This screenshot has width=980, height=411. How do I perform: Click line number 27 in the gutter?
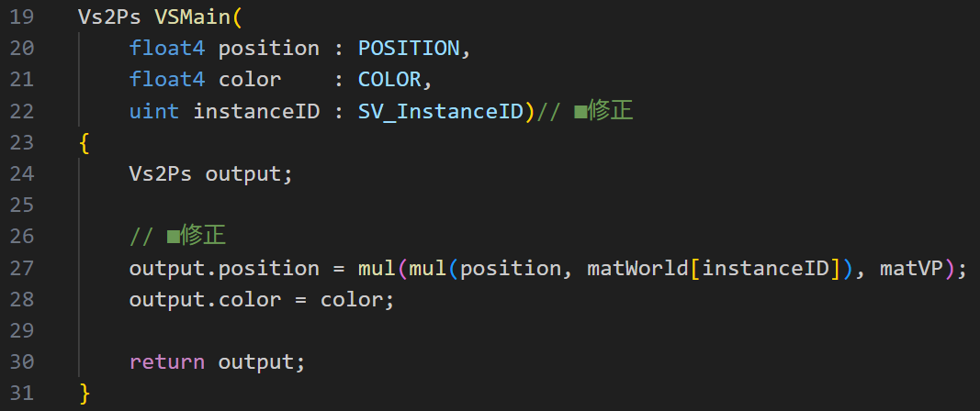(x=22, y=268)
